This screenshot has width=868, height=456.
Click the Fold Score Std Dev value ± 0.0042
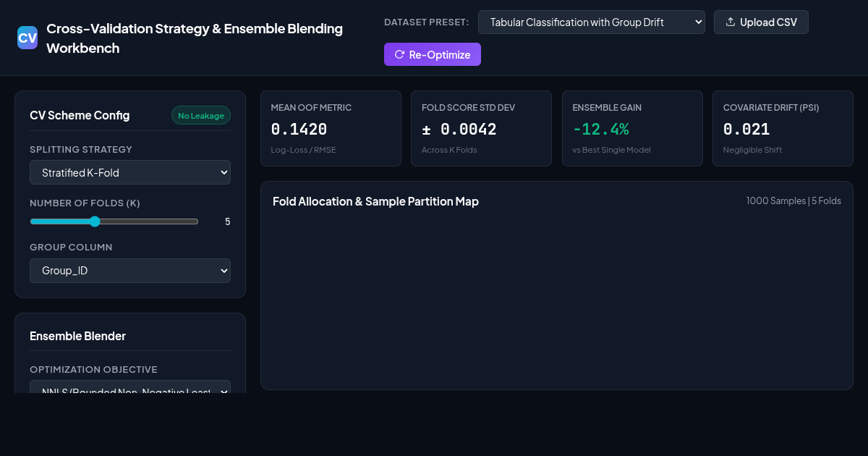[459, 130]
